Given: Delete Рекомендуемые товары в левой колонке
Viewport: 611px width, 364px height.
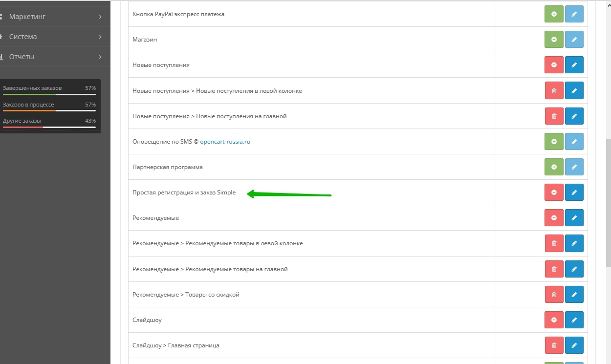Looking at the screenshot, I should tap(554, 243).
